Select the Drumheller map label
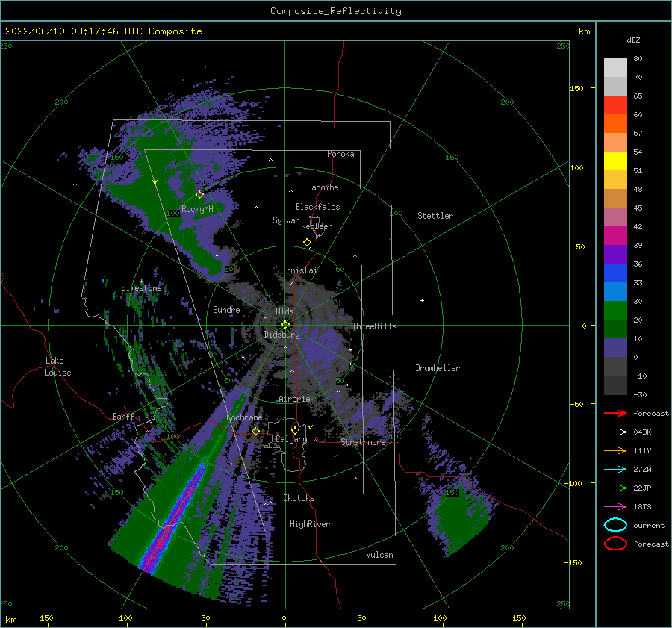 pyautogui.click(x=438, y=368)
